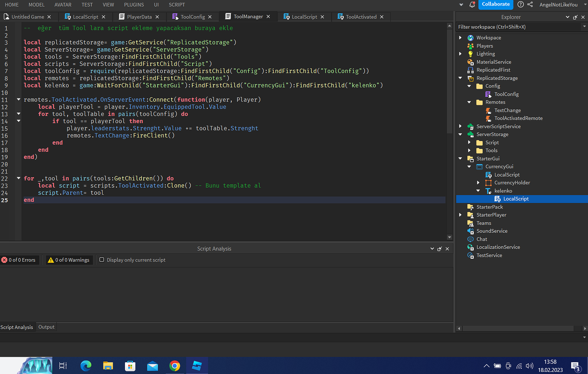Click the Chat service icon

tap(470, 239)
